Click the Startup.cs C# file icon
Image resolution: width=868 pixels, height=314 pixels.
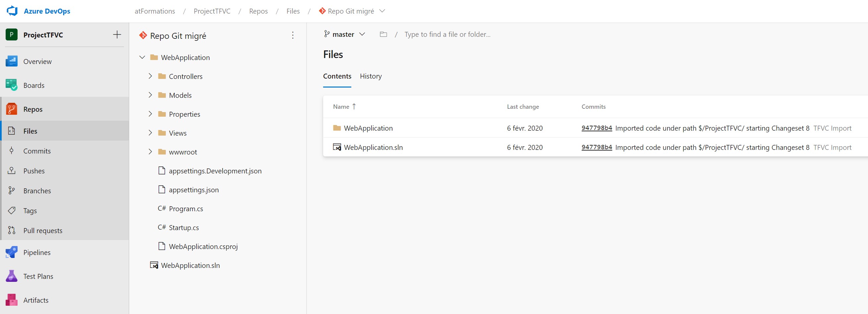tap(162, 227)
